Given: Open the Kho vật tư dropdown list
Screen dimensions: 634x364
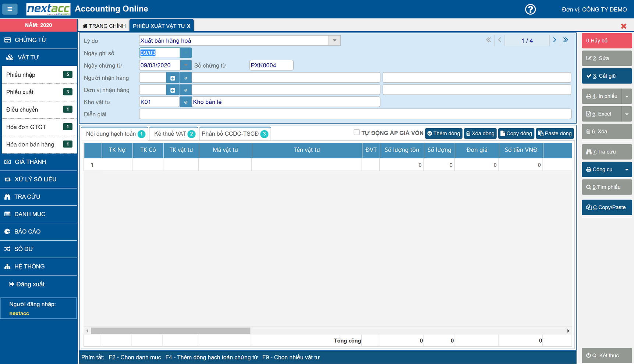Looking at the screenshot, I should pos(185,102).
